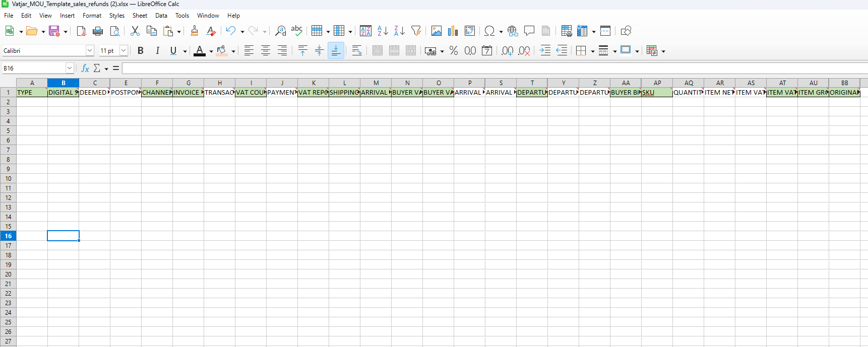Open Undo history dropdown arrow

(242, 32)
